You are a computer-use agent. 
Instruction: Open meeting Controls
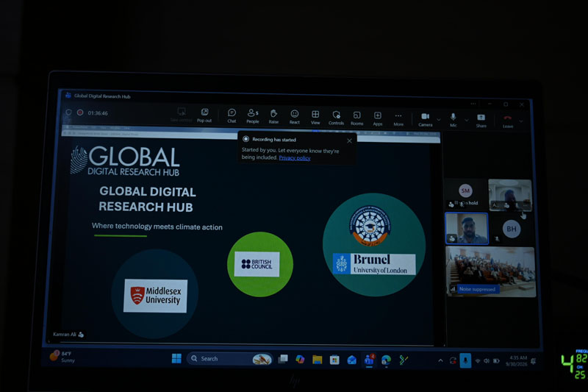click(336, 118)
